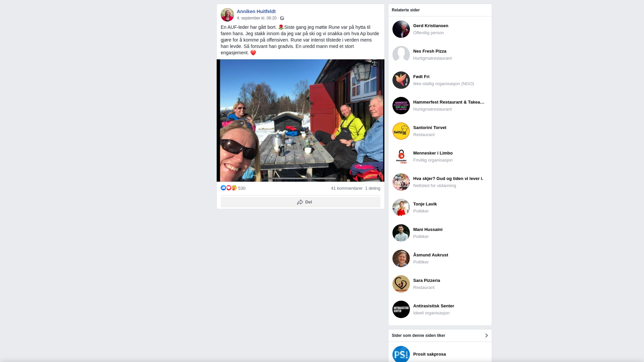Enlarge the cabin selfie photo

pos(301,121)
